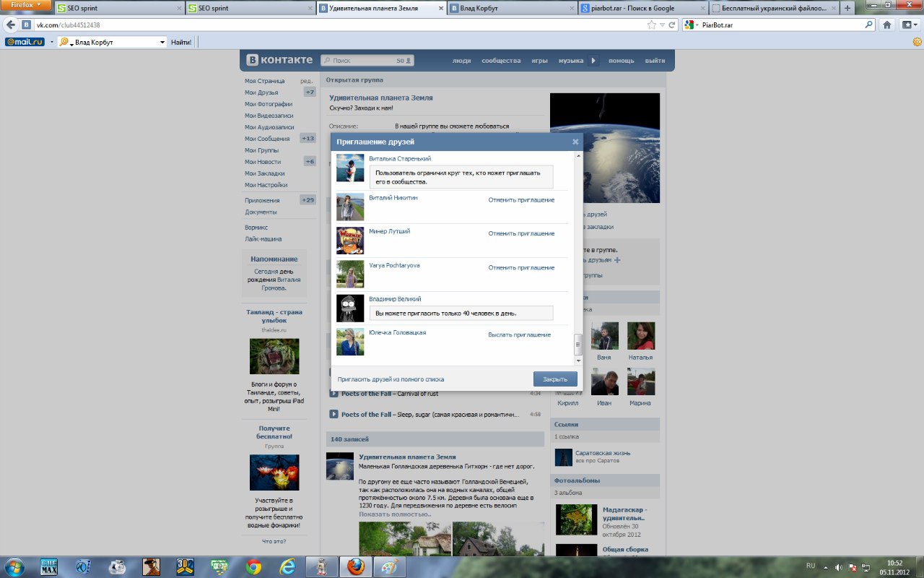Open игры in the VK header

539,61
